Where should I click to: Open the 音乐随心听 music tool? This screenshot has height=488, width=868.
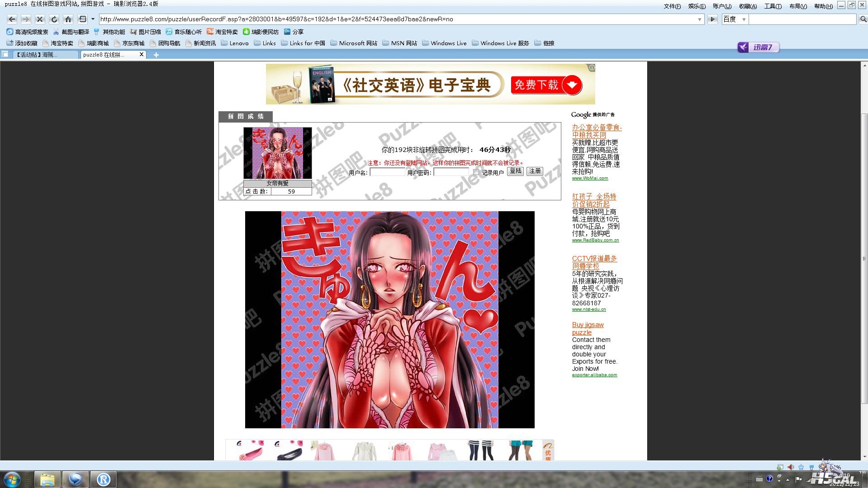184,32
